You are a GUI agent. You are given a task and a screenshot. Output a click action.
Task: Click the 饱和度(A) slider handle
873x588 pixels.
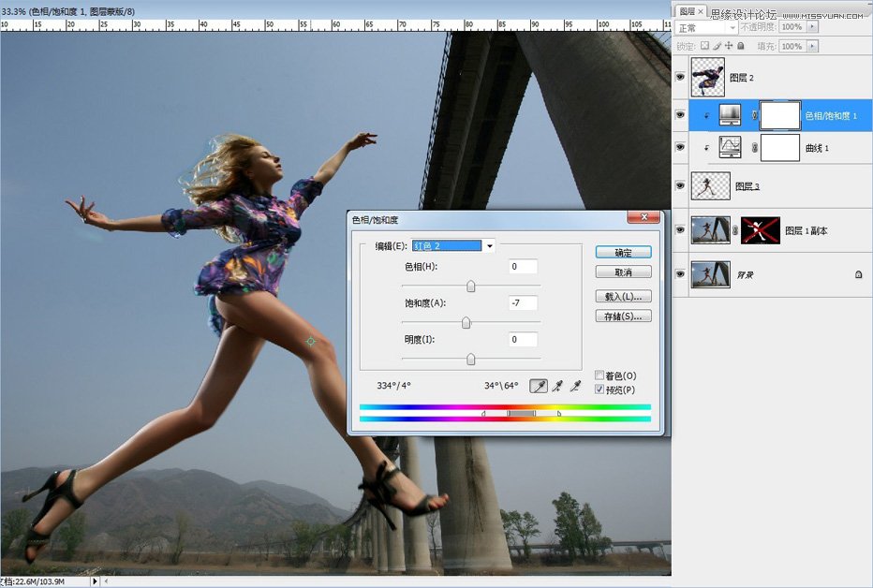(x=466, y=322)
